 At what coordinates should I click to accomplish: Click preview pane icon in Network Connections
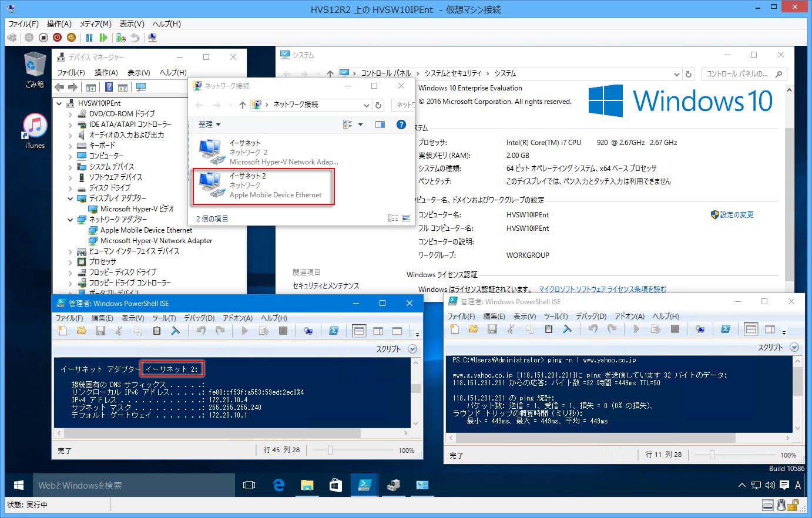point(380,125)
